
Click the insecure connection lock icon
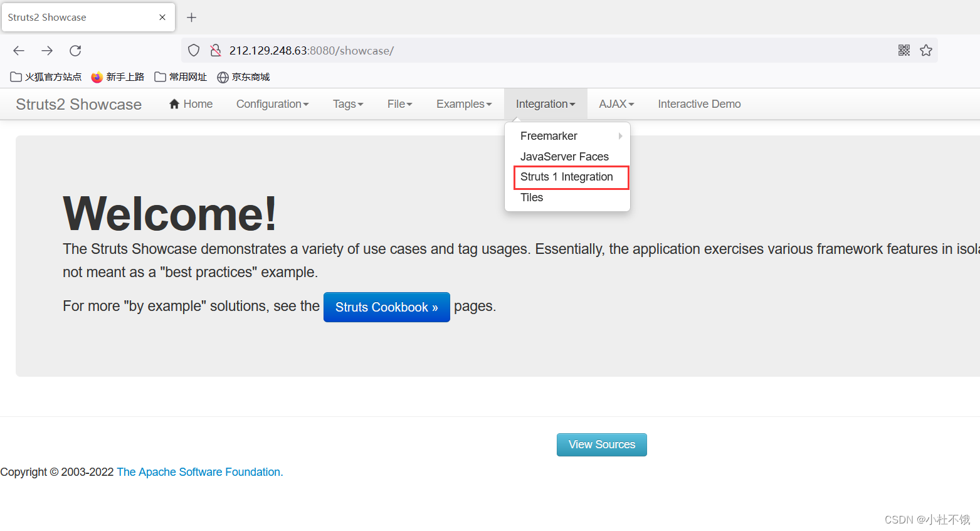pos(215,51)
